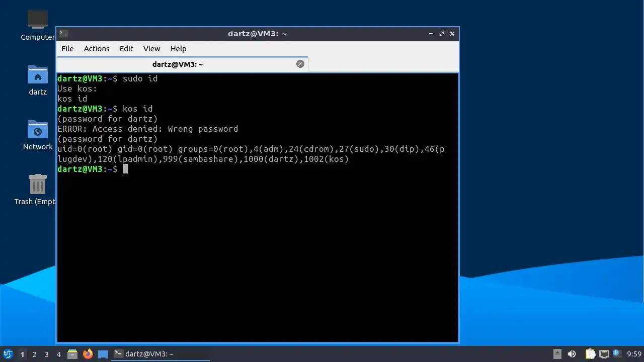Screen dimensions: 644x362
Task: Open the network connection tray icon
Action: [604, 354]
